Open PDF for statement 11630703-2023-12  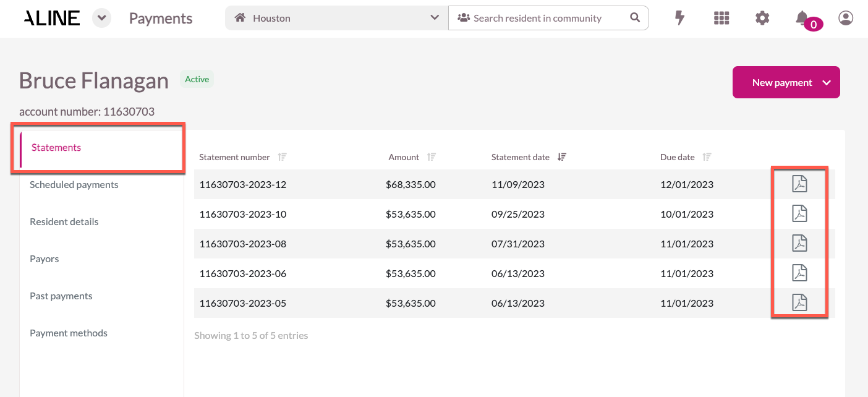(799, 184)
